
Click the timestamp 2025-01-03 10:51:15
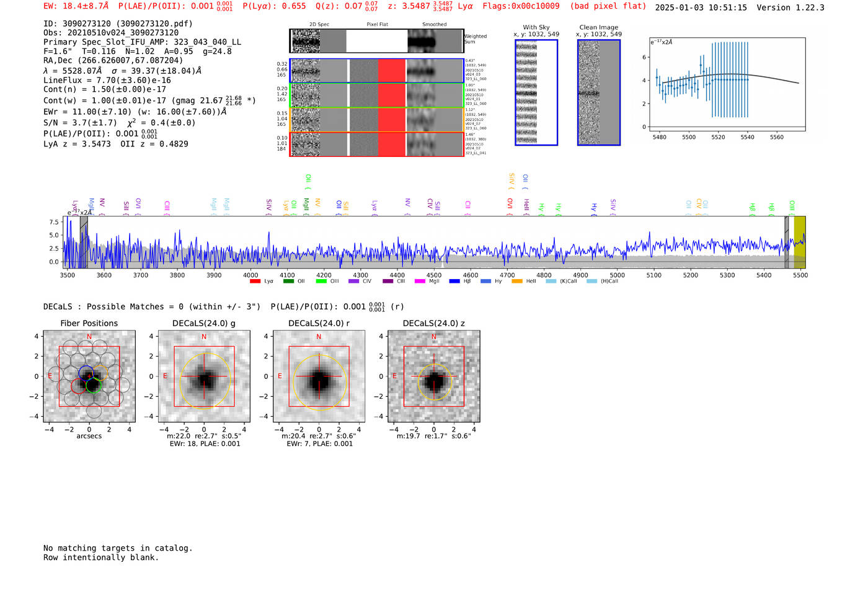pyautogui.click(x=701, y=7)
